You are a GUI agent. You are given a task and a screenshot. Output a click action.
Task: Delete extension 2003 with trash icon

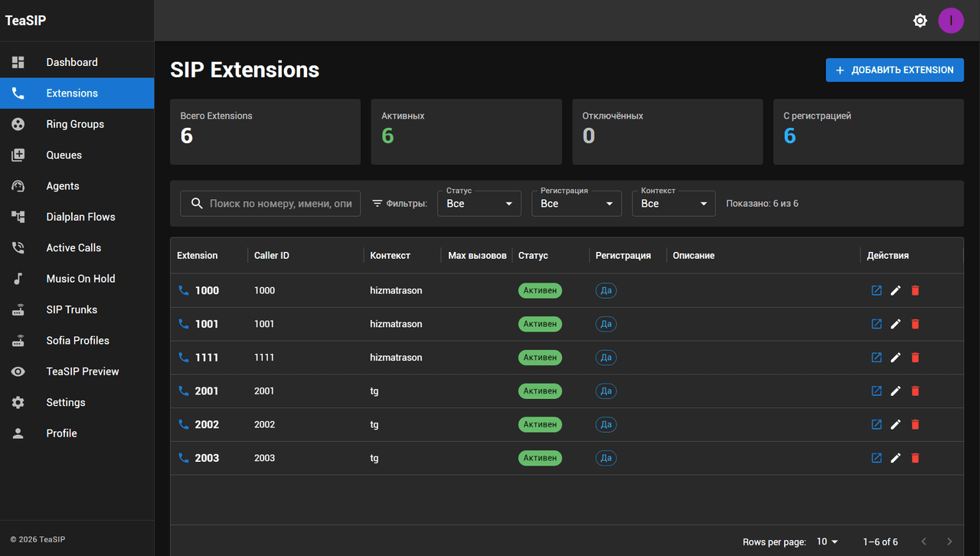click(x=915, y=458)
